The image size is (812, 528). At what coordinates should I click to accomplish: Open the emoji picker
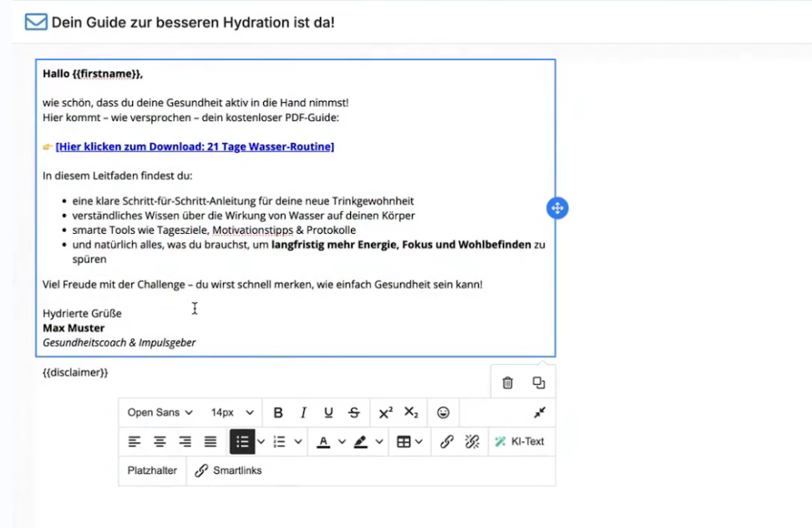click(x=443, y=413)
